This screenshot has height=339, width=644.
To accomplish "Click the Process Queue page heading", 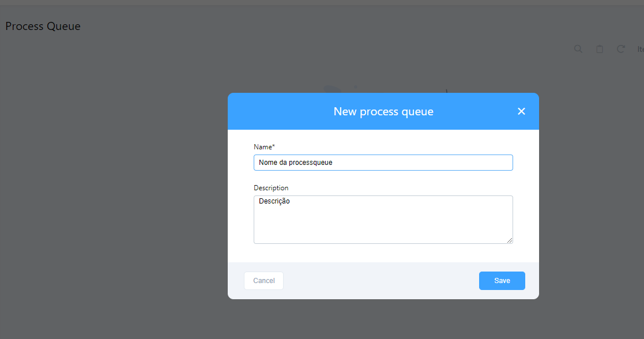I will click(43, 26).
